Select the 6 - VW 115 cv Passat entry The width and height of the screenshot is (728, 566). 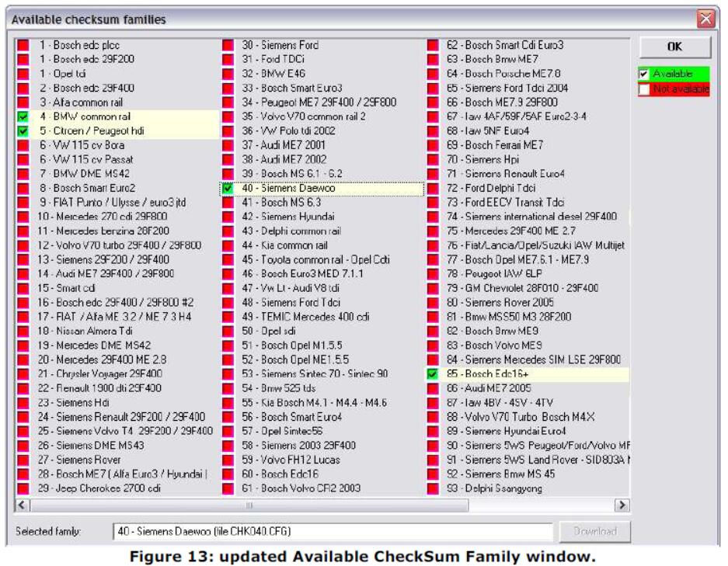tap(86, 160)
